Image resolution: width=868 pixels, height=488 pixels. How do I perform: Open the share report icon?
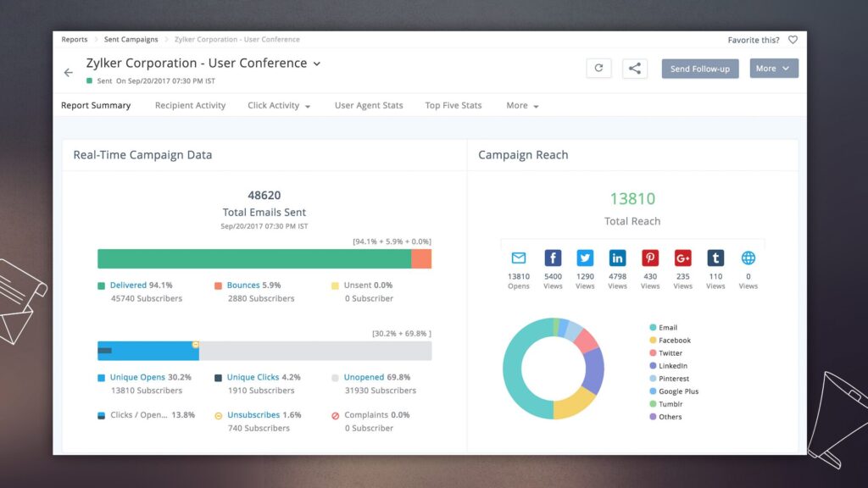coord(635,68)
